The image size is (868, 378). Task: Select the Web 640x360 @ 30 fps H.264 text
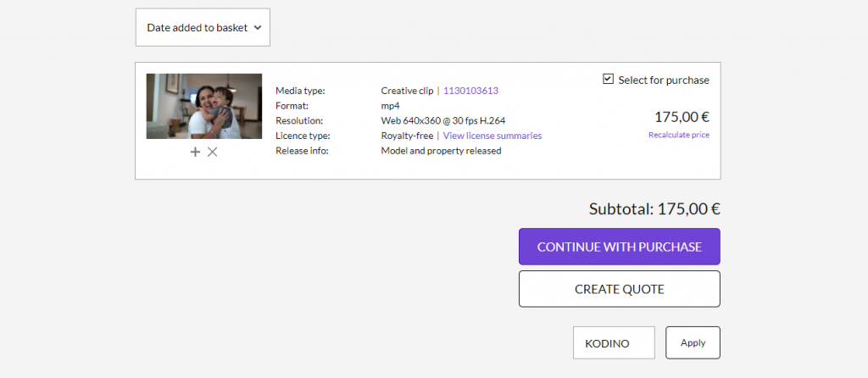pos(442,120)
